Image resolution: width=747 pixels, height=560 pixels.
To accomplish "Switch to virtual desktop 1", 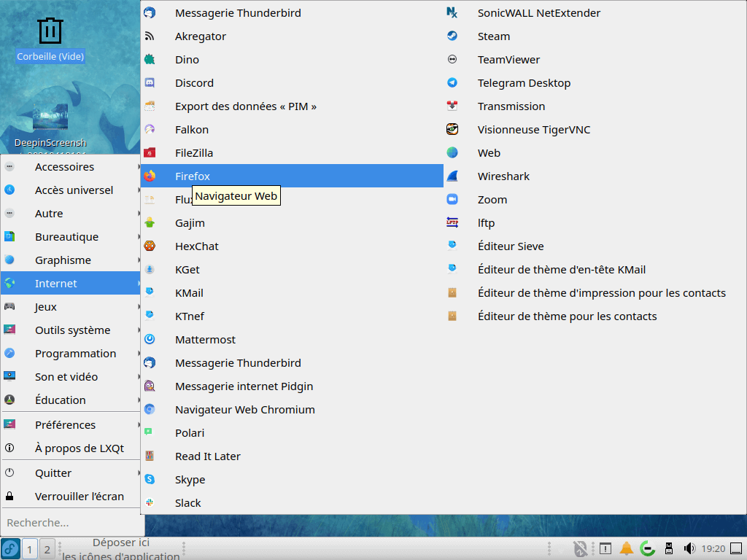I will click(29, 550).
